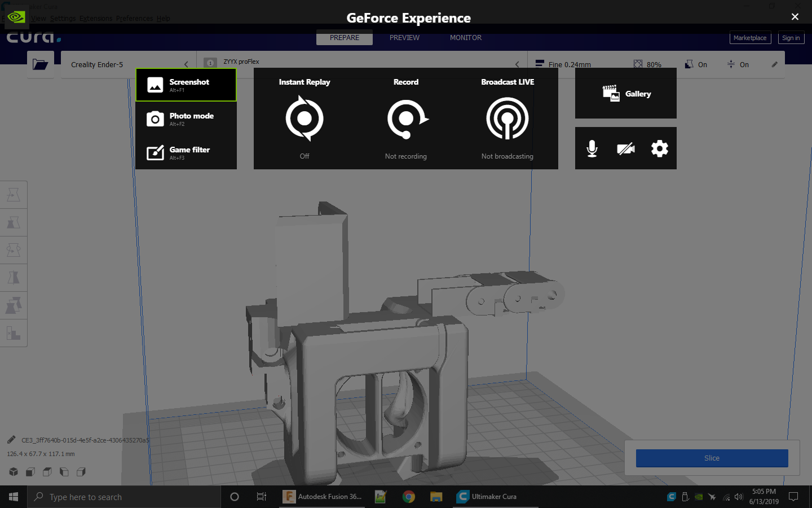Screen dimensions: 812x508
Task: Open the Game filter option
Action: 186,152
